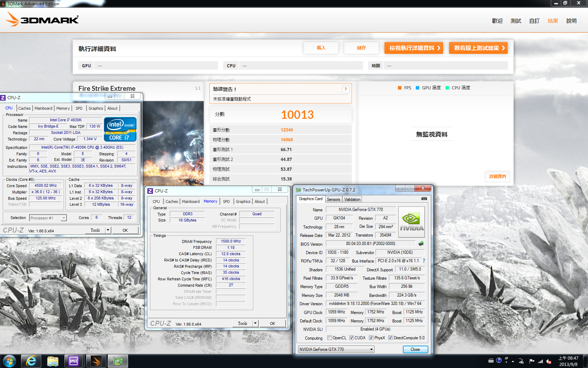Launch Internet Explorer from the taskbar
Image resolution: width=588 pixels, height=368 pixels.
[x=31, y=361]
